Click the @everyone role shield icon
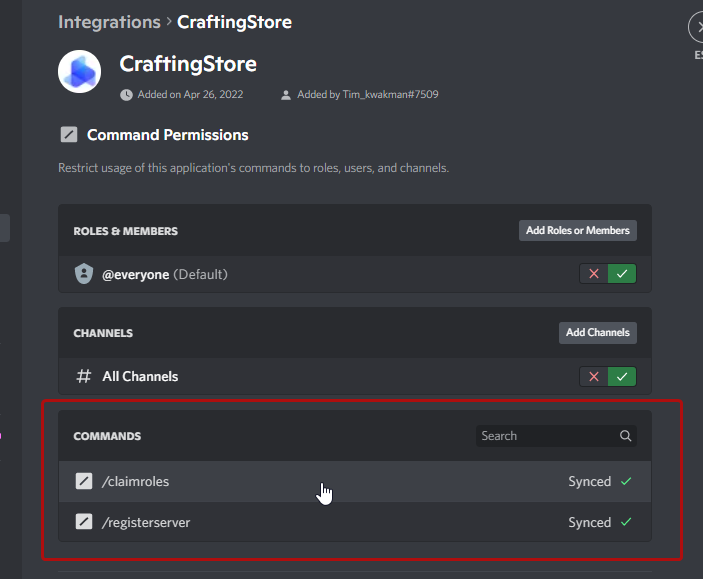703x579 pixels. click(84, 274)
